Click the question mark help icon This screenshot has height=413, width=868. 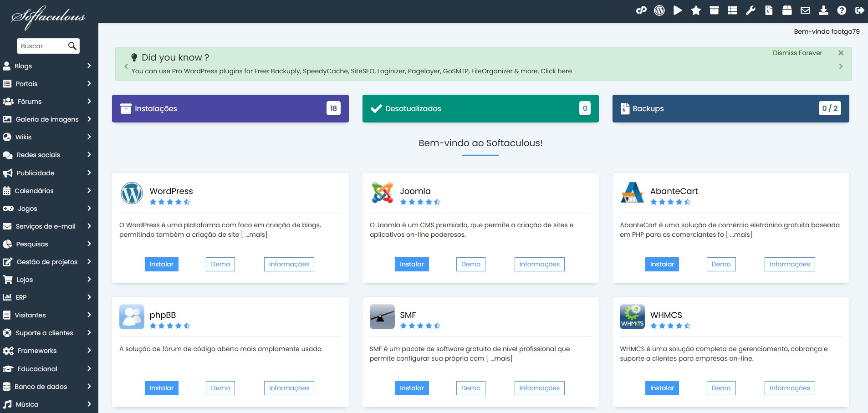842,10
